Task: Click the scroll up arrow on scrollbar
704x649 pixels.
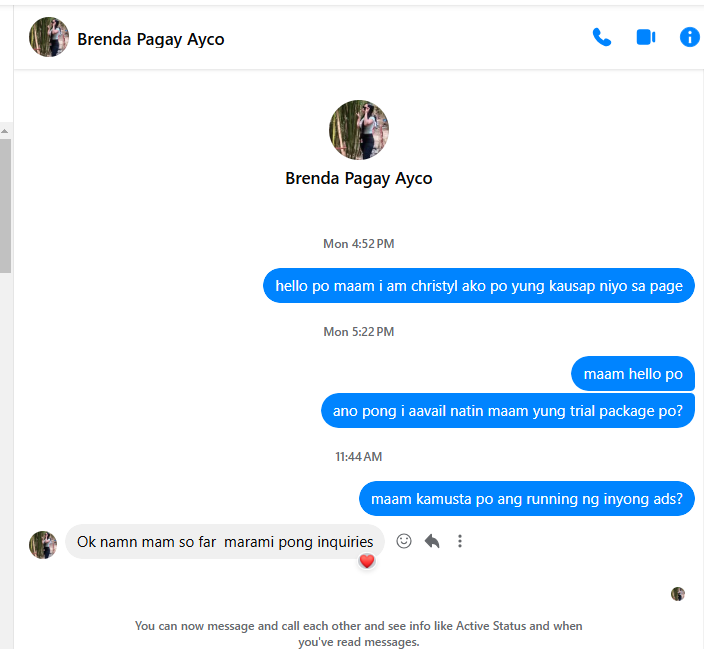Action: click(5, 130)
